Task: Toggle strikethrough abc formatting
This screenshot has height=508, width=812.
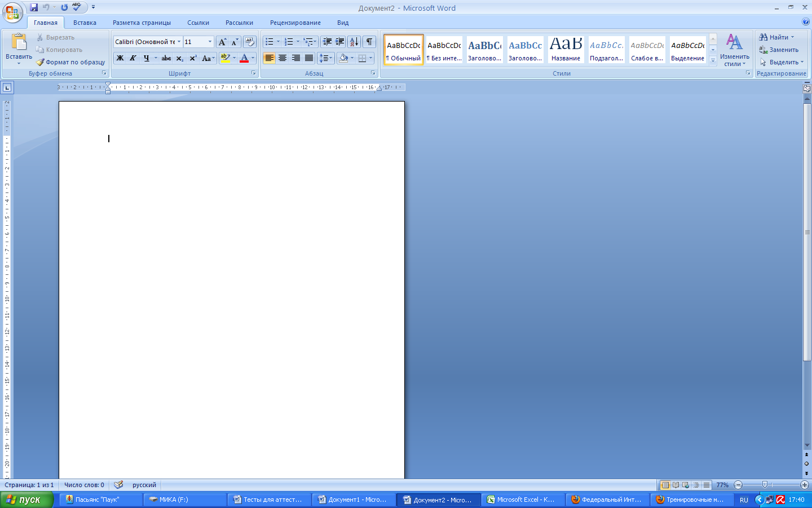Action: pyautogui.click(x=166, y=58)
